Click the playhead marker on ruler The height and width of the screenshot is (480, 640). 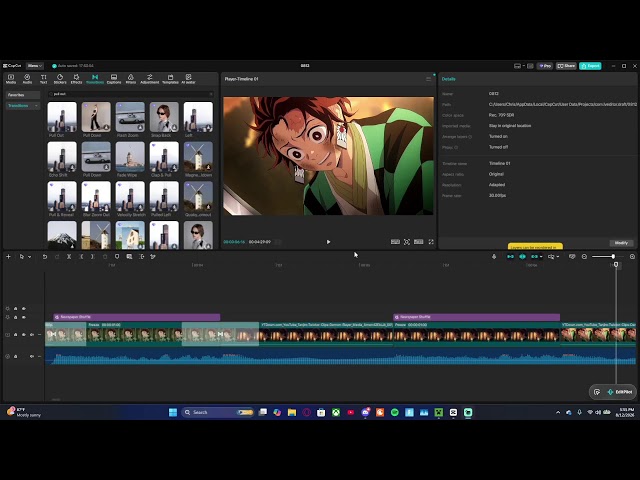pyautogui.click(x=616, y=265)
